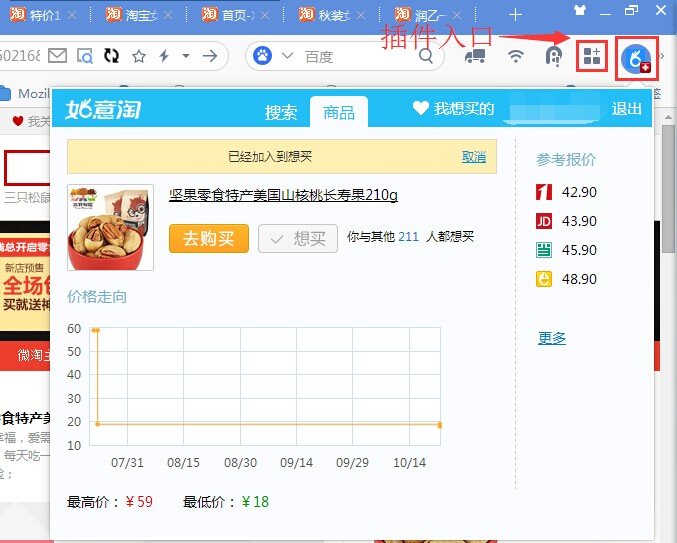677x543 pixels.
Task: Click the 如意淘 logo
Action: pyautogui.click(x=103, y=109)
